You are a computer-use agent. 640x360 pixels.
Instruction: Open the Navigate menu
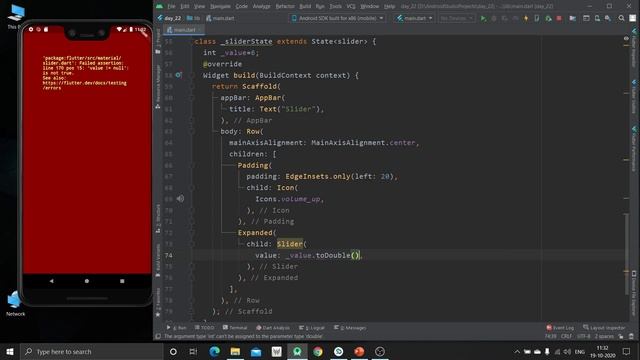[220, 6]
